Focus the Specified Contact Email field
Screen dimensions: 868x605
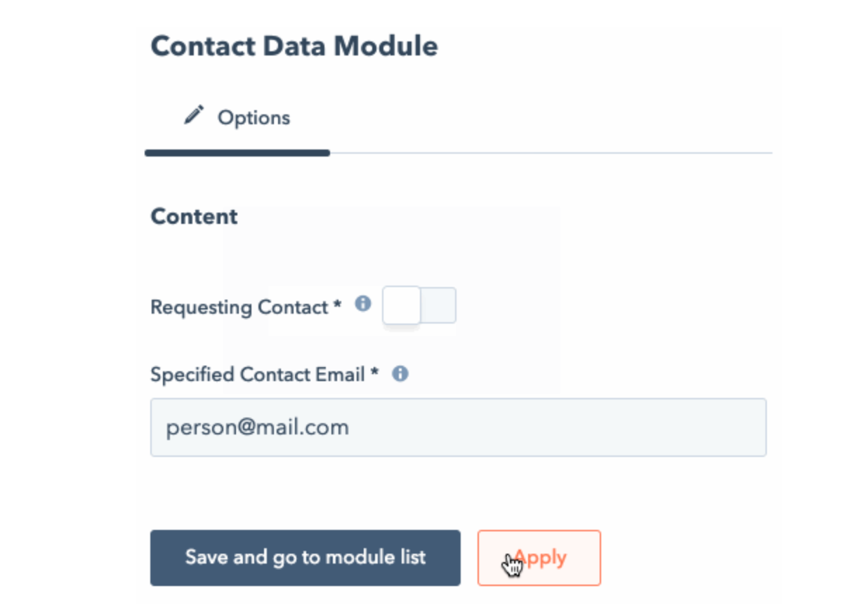(458, 427)
